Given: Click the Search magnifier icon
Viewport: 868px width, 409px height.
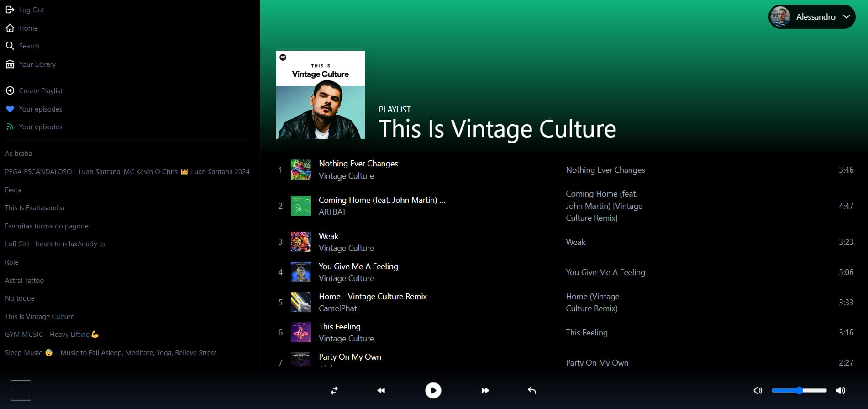Looking at the screenshot, I should coord(10,46).
